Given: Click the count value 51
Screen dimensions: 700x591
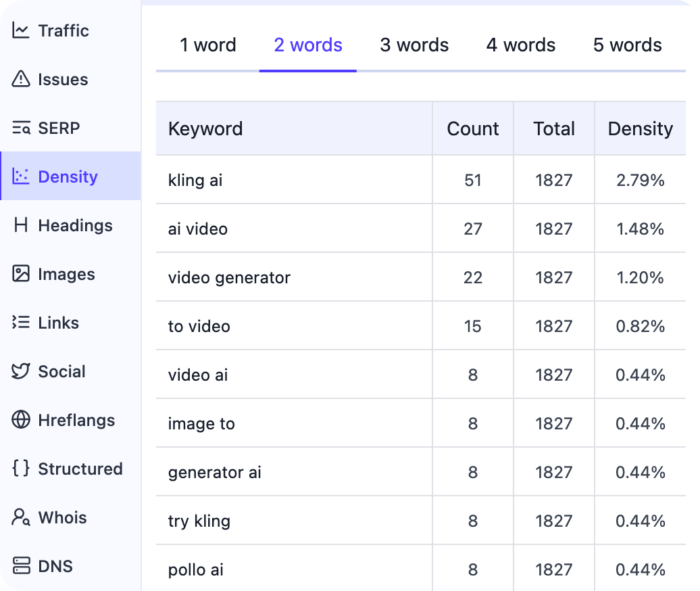Looking at the screenshot, I should pos(473,181).
